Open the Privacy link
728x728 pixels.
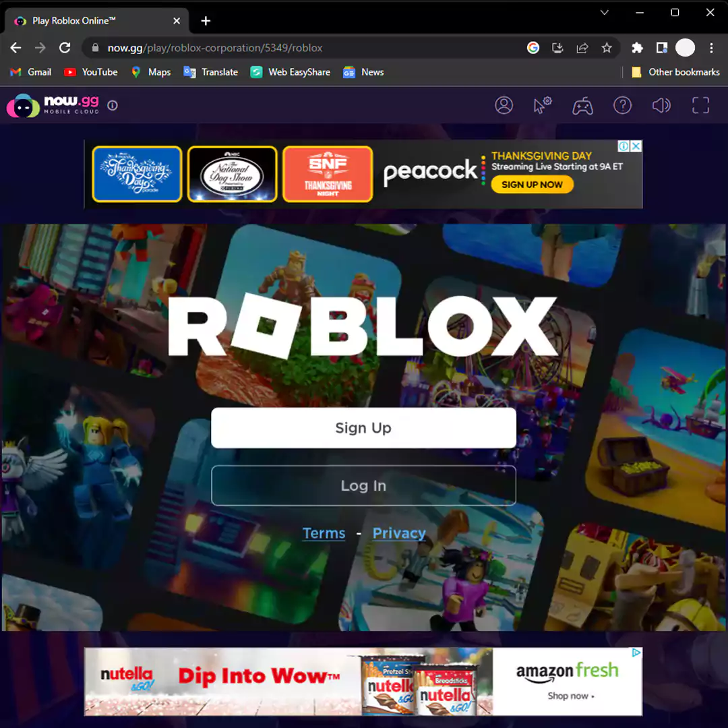(399, 533)
